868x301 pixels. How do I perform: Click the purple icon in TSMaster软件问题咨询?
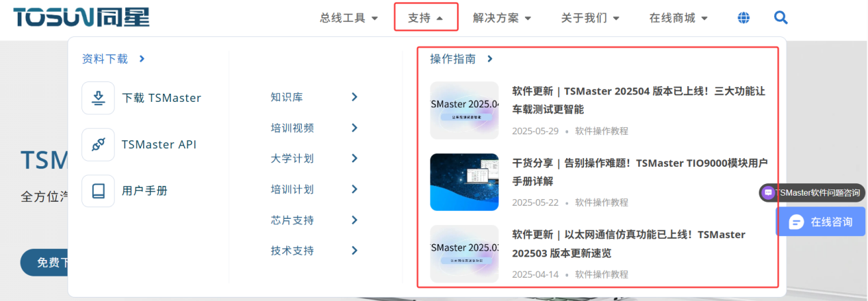click(x=769, y=193)
